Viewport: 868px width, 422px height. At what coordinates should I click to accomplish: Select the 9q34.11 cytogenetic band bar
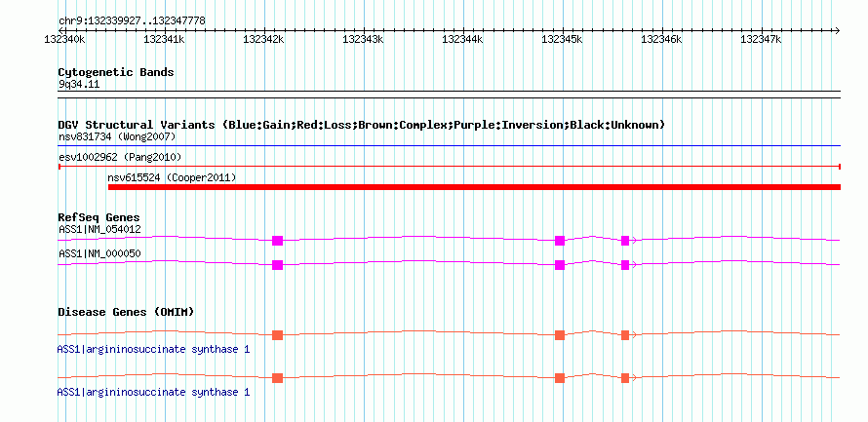tap(449, 94)
